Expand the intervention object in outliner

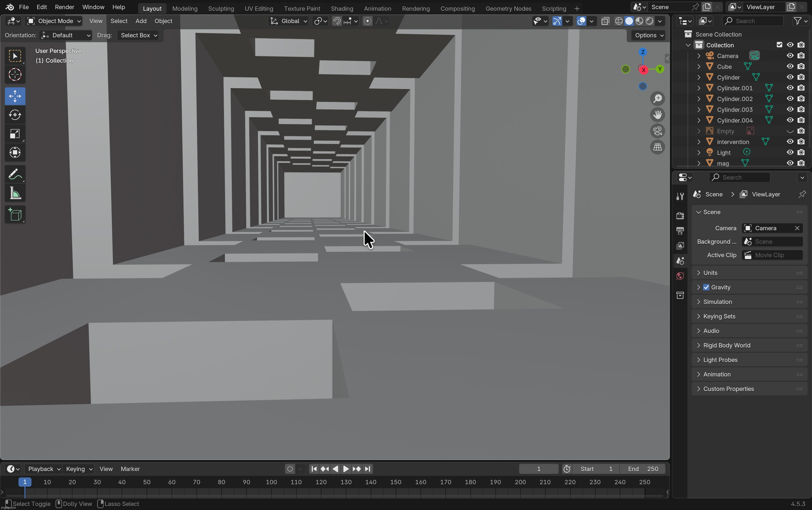[699, 142]
